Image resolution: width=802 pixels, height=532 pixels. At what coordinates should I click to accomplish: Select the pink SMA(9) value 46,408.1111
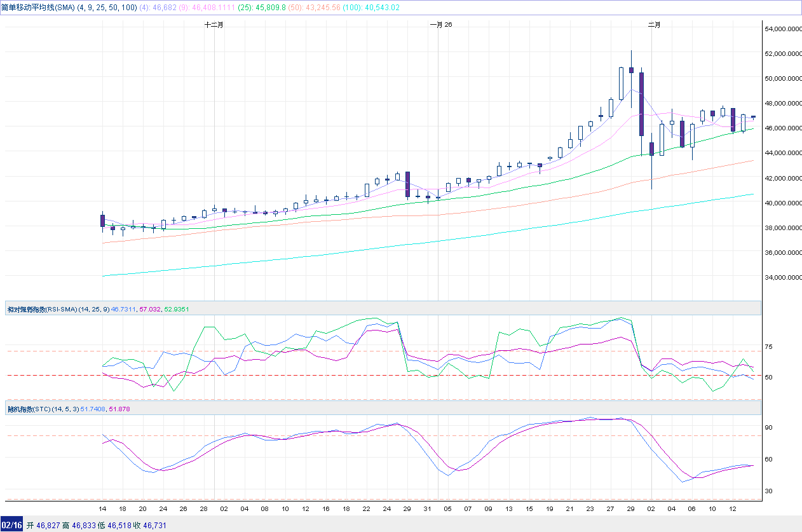click(213, 7)
